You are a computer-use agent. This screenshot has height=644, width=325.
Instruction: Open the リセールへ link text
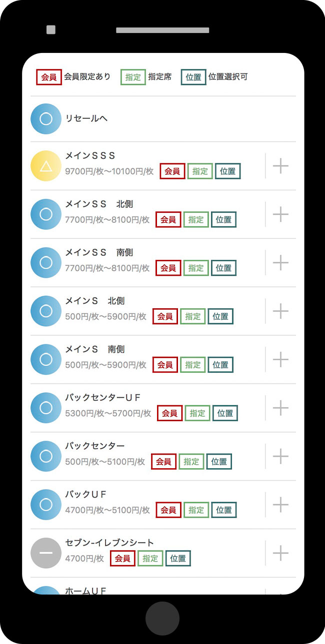[86, 119]
